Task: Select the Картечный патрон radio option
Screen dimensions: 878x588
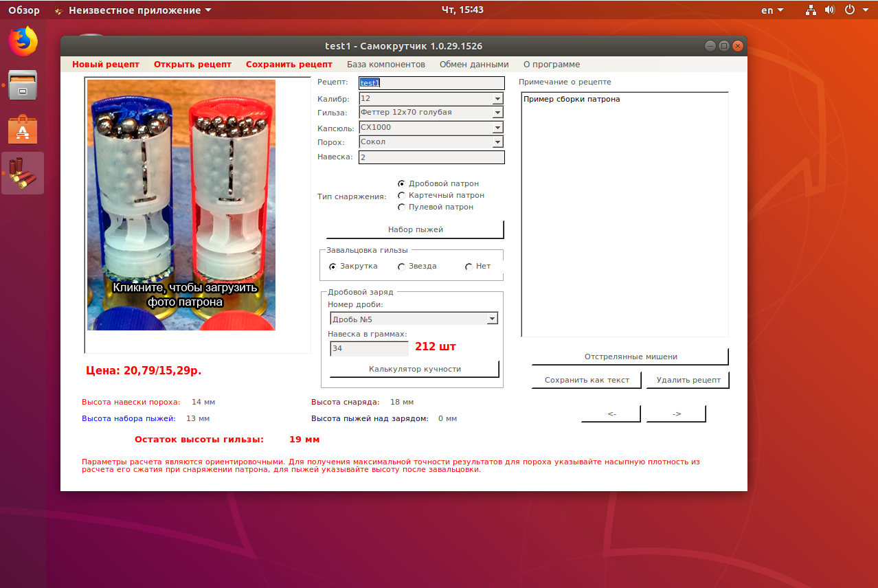Action: [x=402, y=195]
